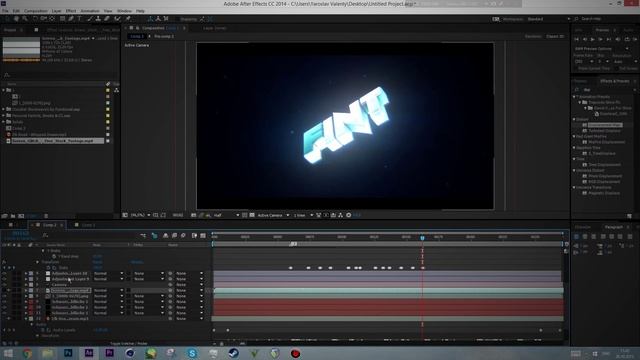Open the Effect menu

click(71, 11)
